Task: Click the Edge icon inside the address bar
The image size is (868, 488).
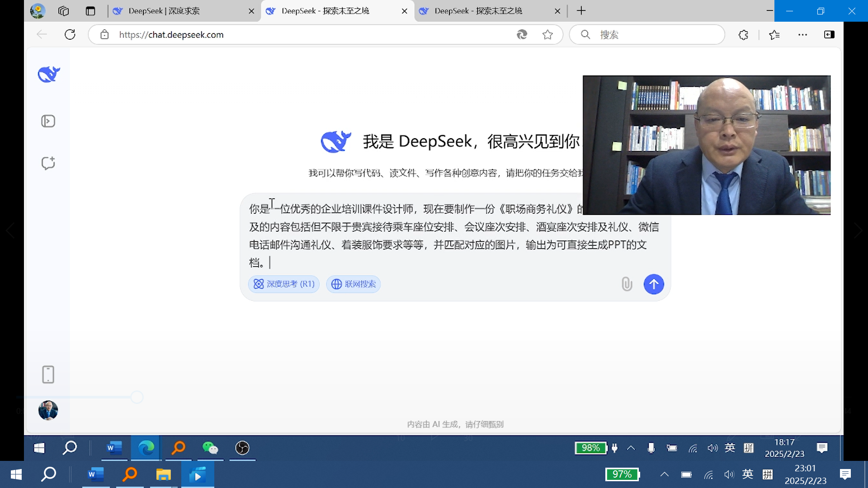Action: [x=522, y=35]
